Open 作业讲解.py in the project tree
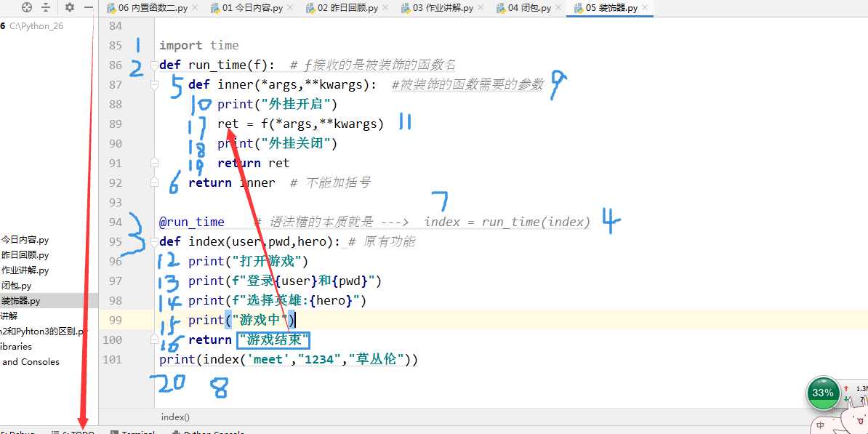Viewport: 868px width, 434px height. (25, 270)
